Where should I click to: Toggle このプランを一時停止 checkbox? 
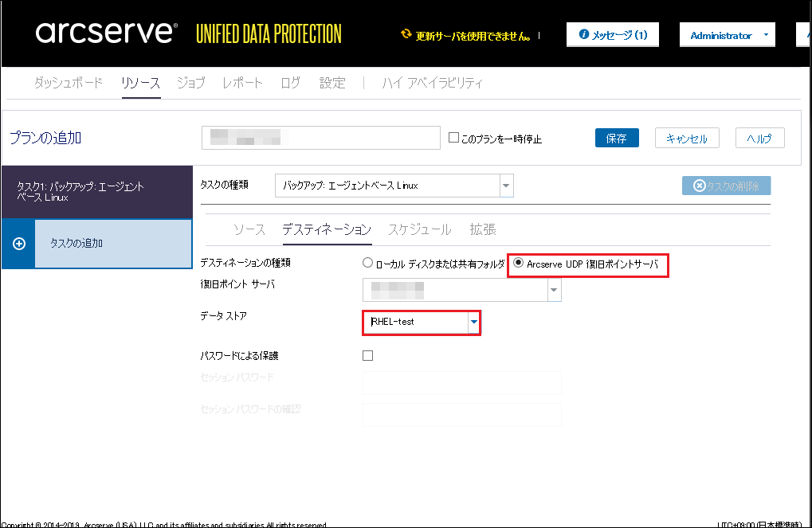[x=453, y=138]
